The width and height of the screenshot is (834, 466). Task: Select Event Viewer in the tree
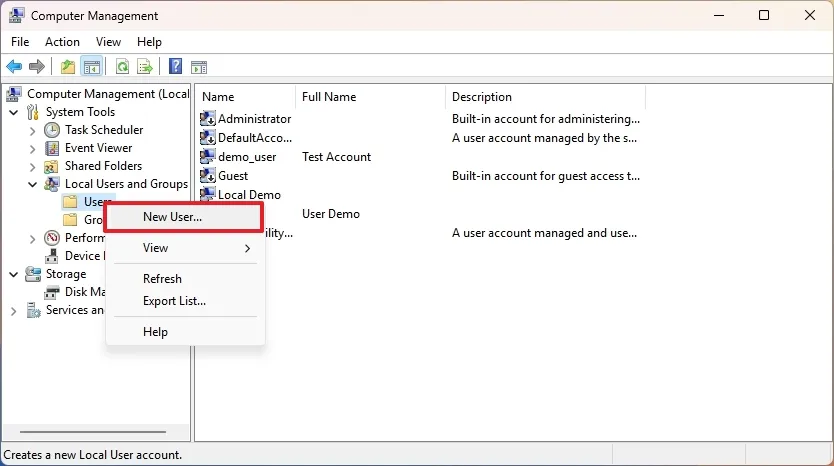[98, 148]
